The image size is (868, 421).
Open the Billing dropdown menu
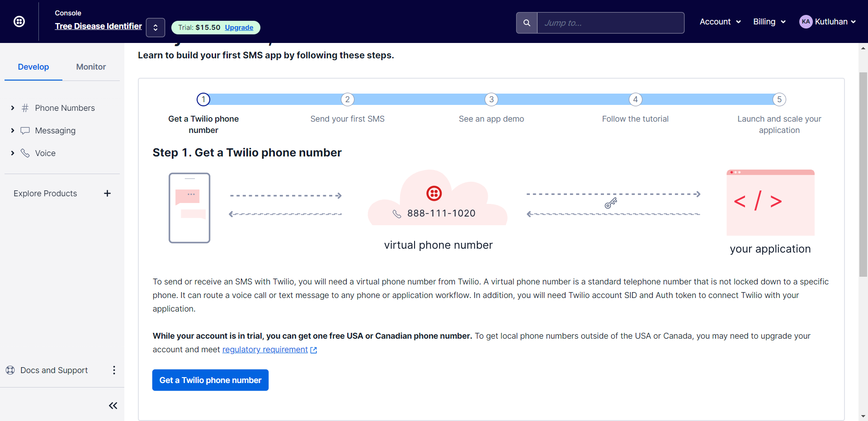[769, 22]
